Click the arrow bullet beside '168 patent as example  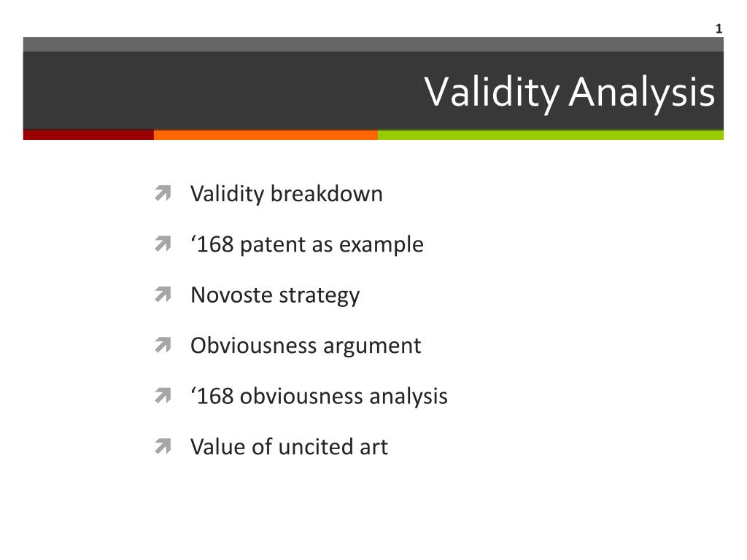163,244
